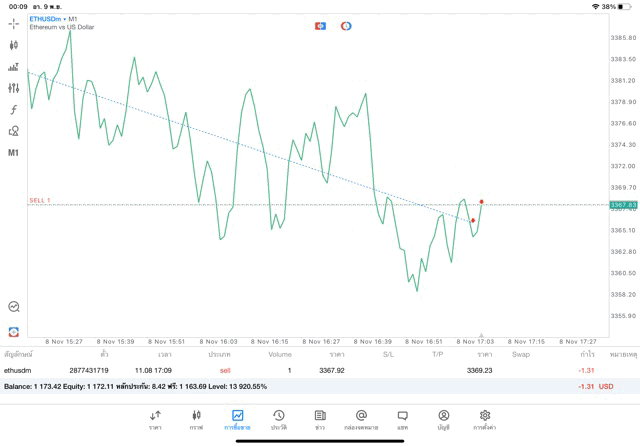The height and width of the screenshot is (447, 640).
Task: Switch to the Chart tab (กราฟ)
Action: (196, 419)
